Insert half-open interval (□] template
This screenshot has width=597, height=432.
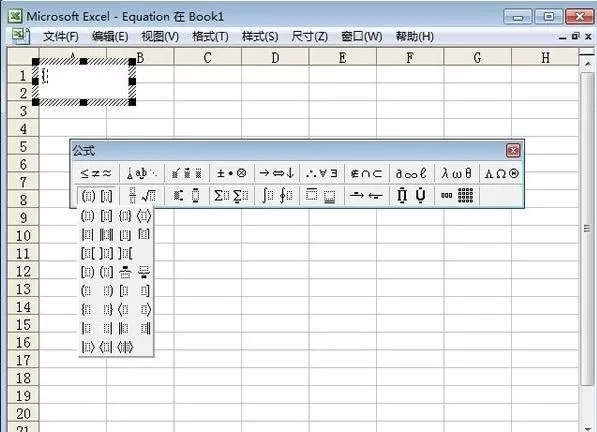[106, 272]
